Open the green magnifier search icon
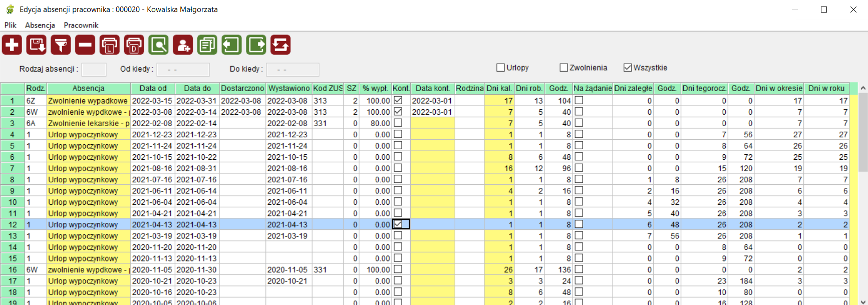The height and width of the screenshot is (305, 868). (x=158, y=45)
